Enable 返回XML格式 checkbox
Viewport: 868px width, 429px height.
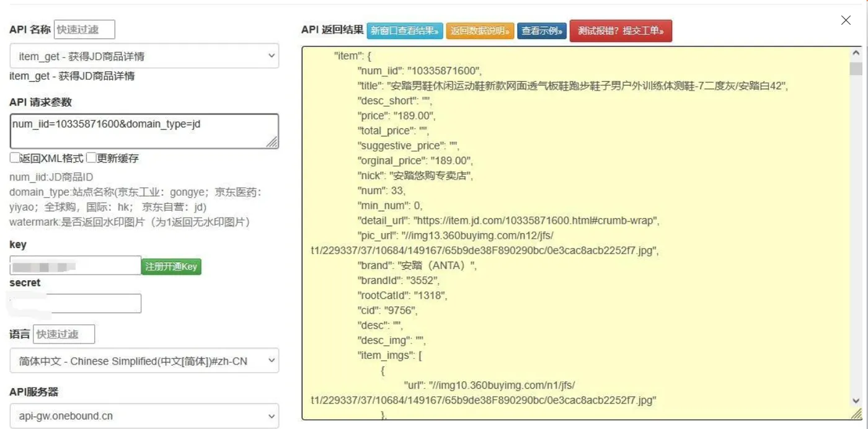point(14,158)
